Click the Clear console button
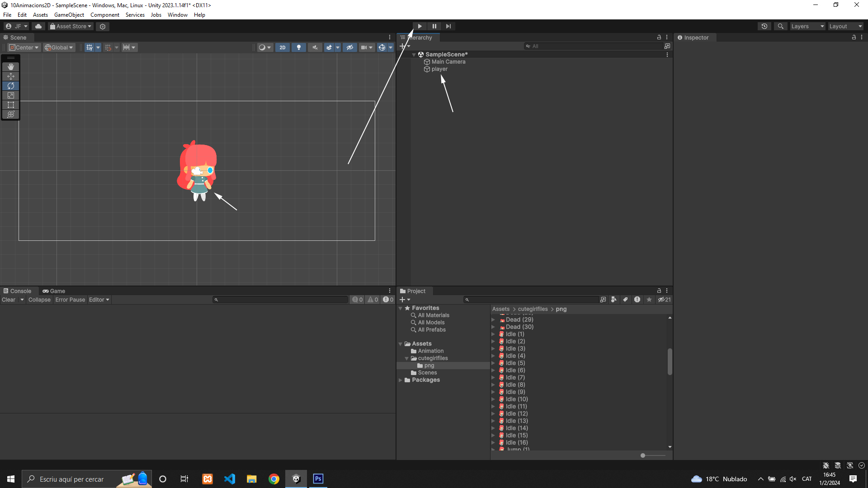Image resolution: width=868 pixels, height=488 pixels. click(9, 300)
